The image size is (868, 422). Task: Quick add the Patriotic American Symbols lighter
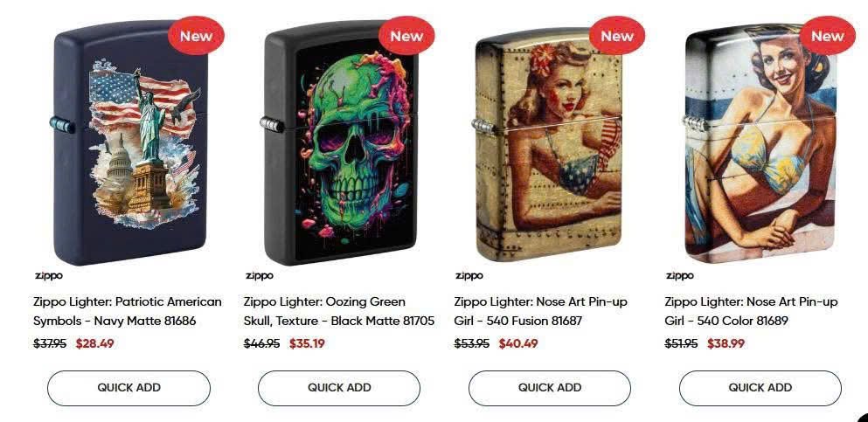129,388
